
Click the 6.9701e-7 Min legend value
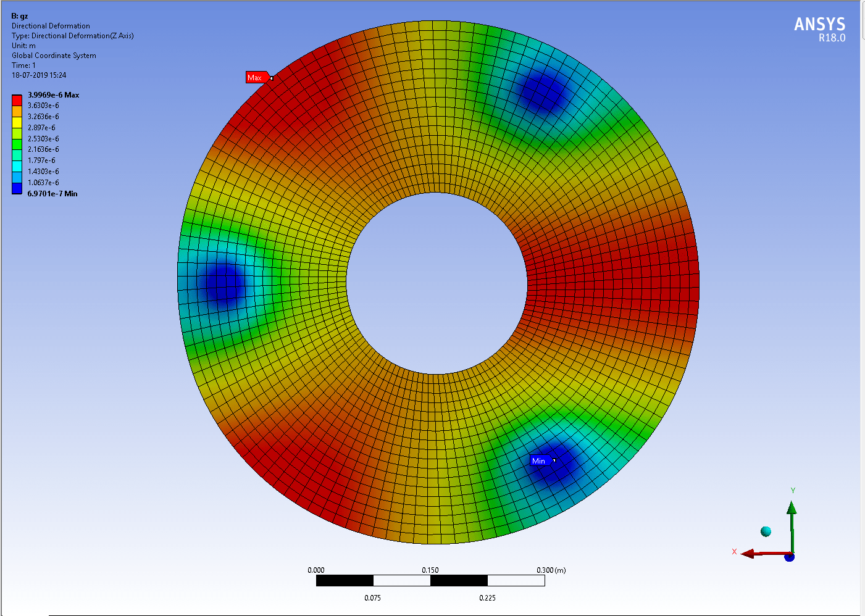(52, 194)
